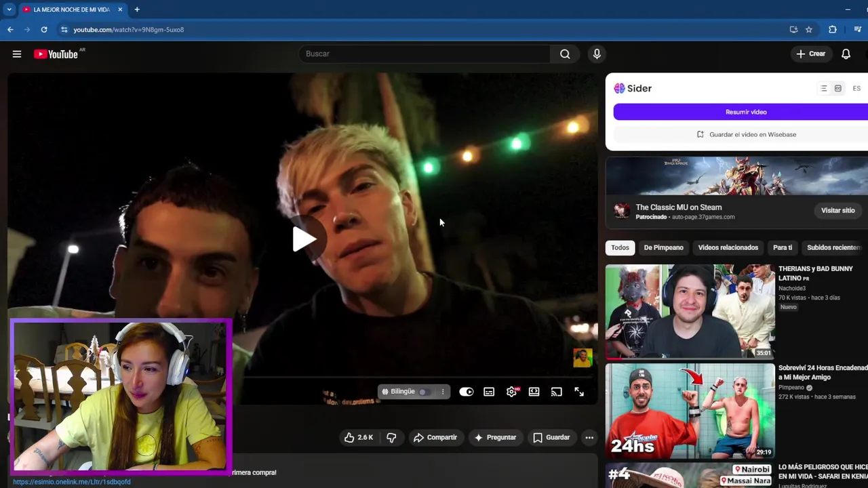
Task: View site information icon in address bar
Action: [x=64, y=30]
